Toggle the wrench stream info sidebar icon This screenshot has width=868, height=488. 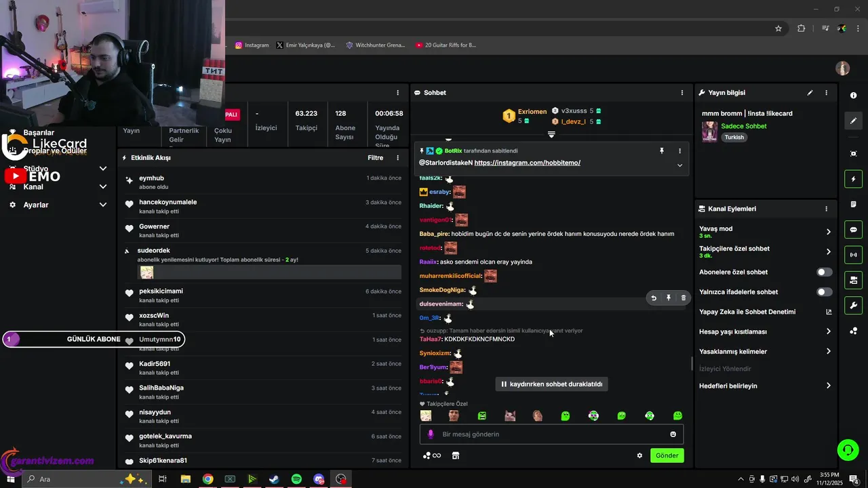pos(853,305)
